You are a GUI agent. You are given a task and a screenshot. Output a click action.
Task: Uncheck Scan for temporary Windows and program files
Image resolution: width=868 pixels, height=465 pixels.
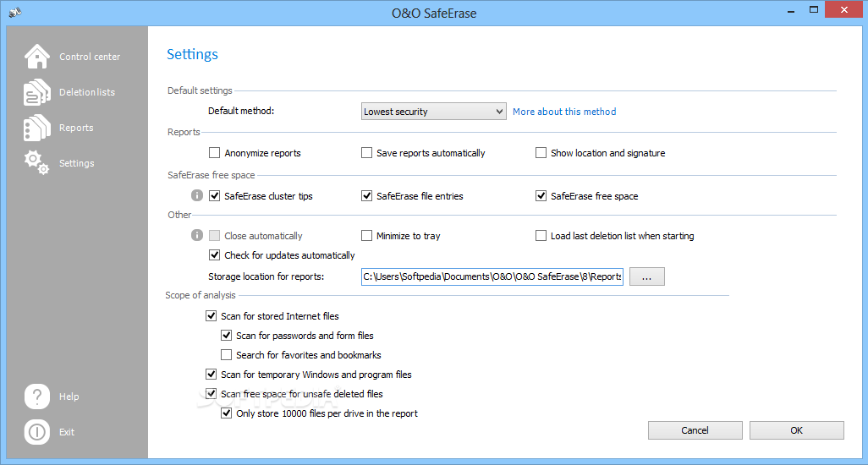click(211, 375)
